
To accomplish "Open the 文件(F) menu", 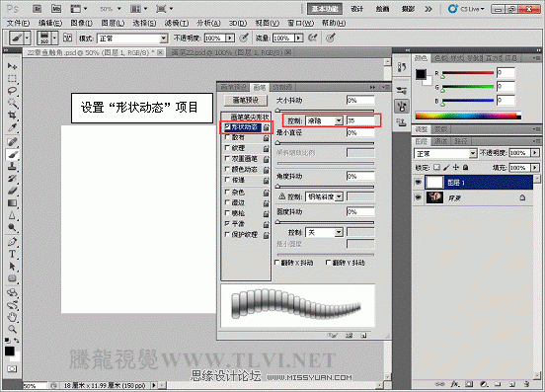I will 18,23.
